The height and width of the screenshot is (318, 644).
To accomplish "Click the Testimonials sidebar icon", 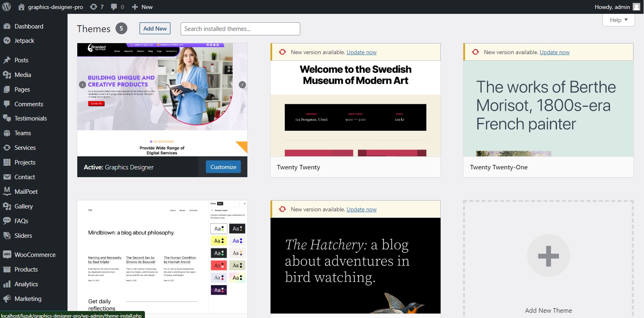I will coord(7,118).
